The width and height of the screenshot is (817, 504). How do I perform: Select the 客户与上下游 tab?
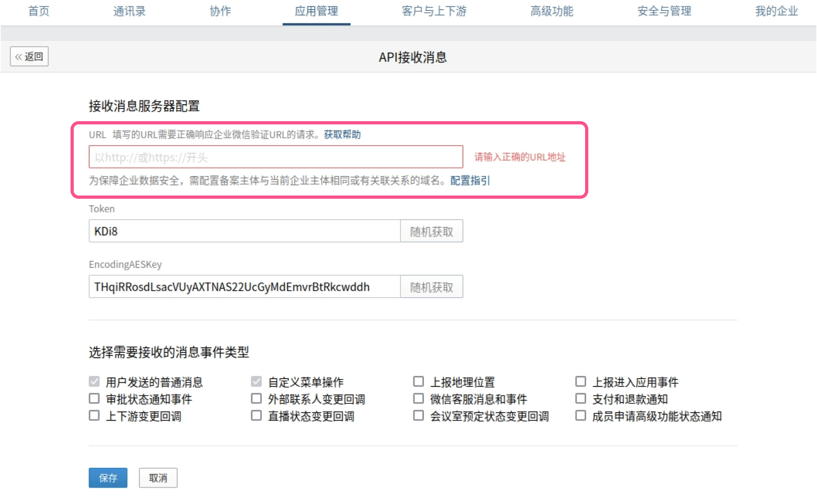click(x=434, y=11)
